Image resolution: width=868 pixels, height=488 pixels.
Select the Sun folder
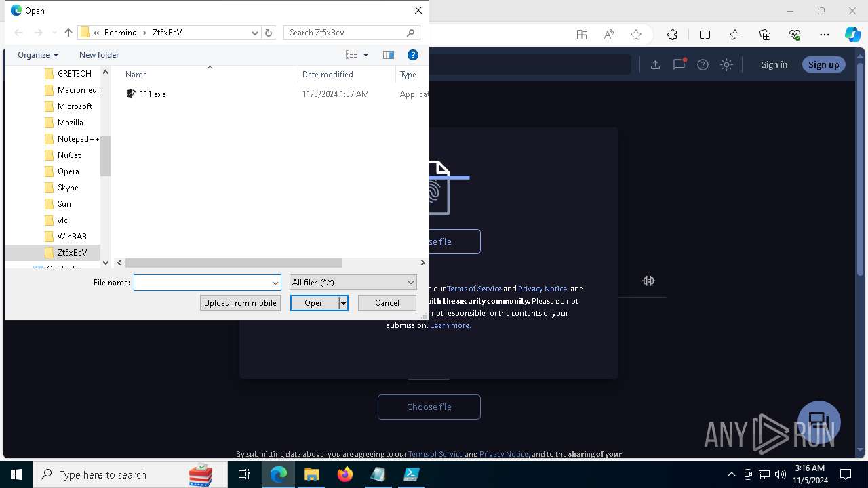tap(64, 204)
